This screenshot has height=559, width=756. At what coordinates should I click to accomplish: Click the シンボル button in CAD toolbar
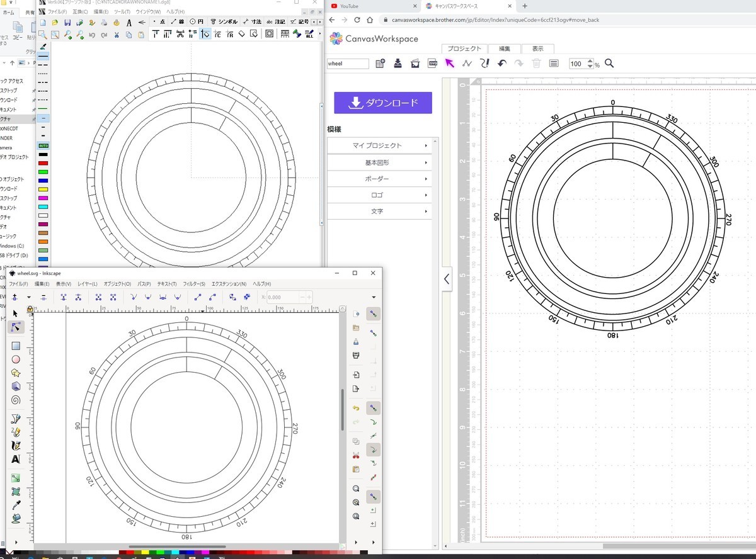tap(224, 22)
